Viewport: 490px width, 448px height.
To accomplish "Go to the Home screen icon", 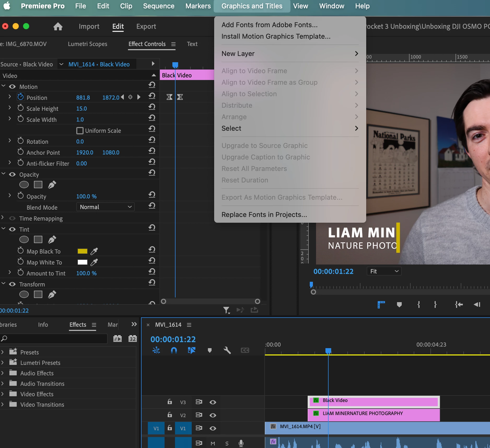I will coord(58,26).
